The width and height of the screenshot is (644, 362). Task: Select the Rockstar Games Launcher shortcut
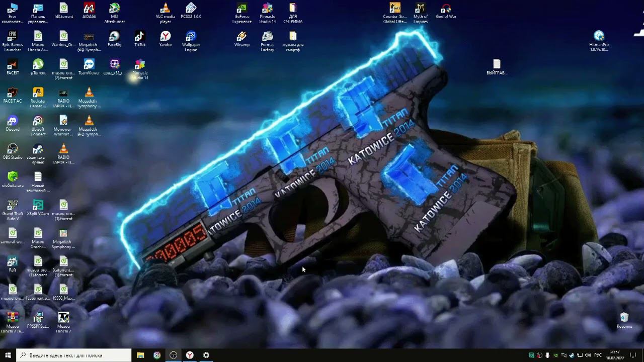(x=38, y=98)
